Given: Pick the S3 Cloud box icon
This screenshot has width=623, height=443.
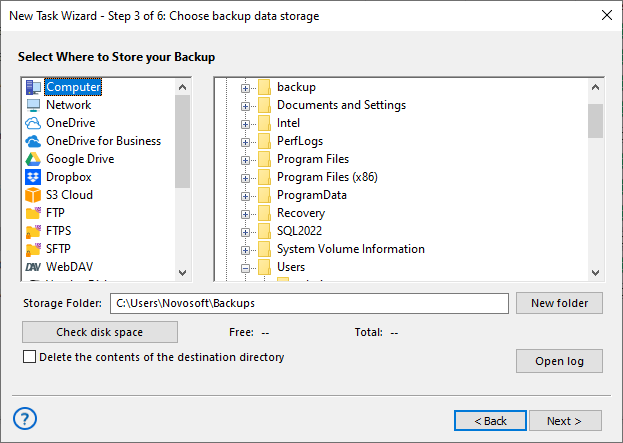Looking at the screenshot, I should click(33, 195).
